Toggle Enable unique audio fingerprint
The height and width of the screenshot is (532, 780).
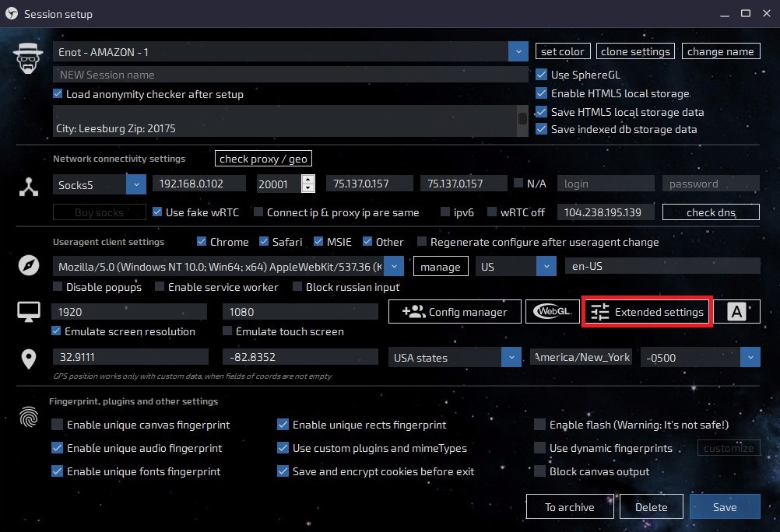click(57, 447)
